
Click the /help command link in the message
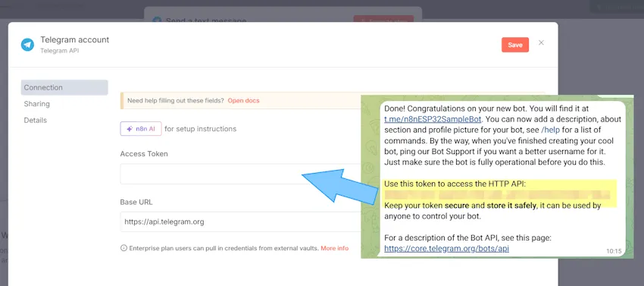tap(551, 130)
